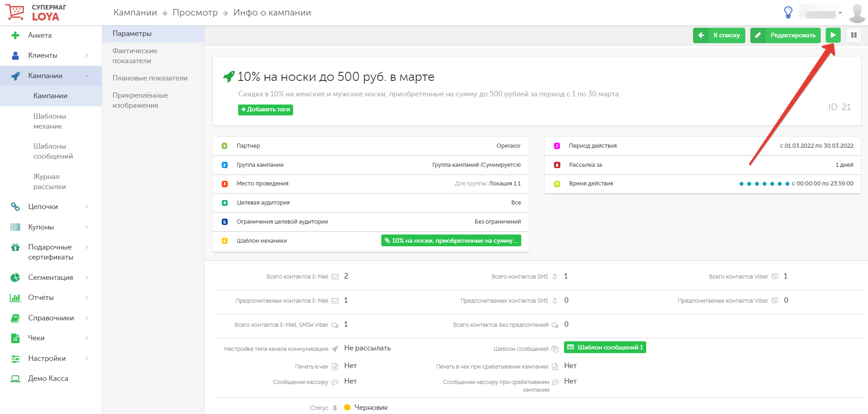Open Журнал рассылки menu item

click(x=50, y=182)
